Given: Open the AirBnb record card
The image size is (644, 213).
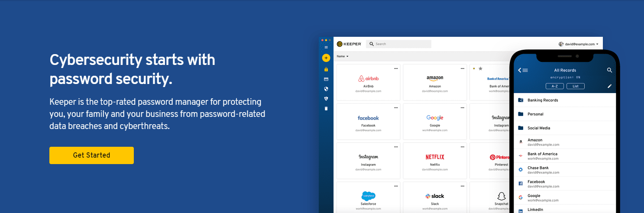Looking at the screenshot, I should [x=369, y=82].
